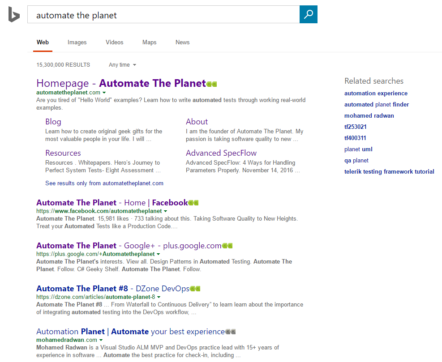
Task: Open related search 'telerik testing framework tutorial'
Action: (389, 172)
